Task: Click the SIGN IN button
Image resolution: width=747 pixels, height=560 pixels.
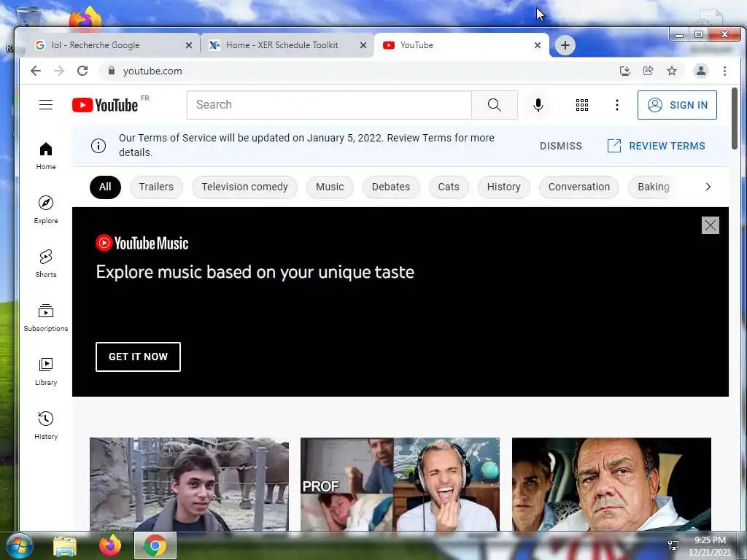Action: coord(677,105)
